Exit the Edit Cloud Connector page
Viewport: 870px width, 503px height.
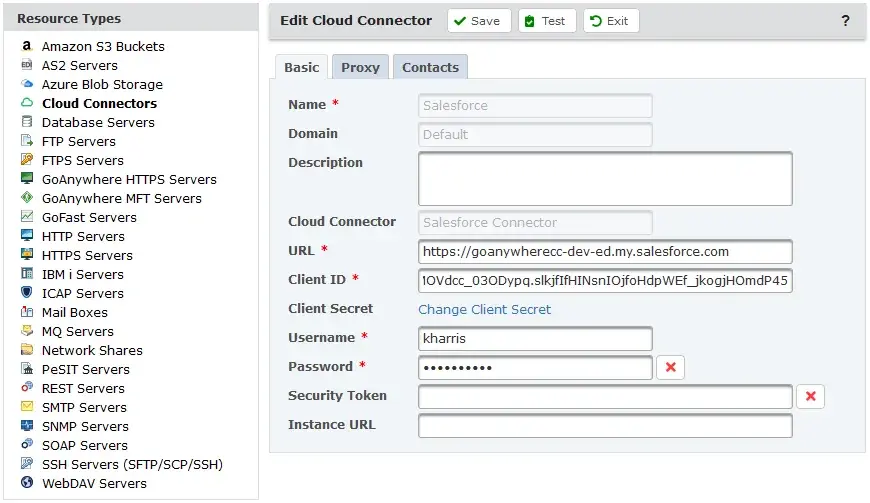611,21
